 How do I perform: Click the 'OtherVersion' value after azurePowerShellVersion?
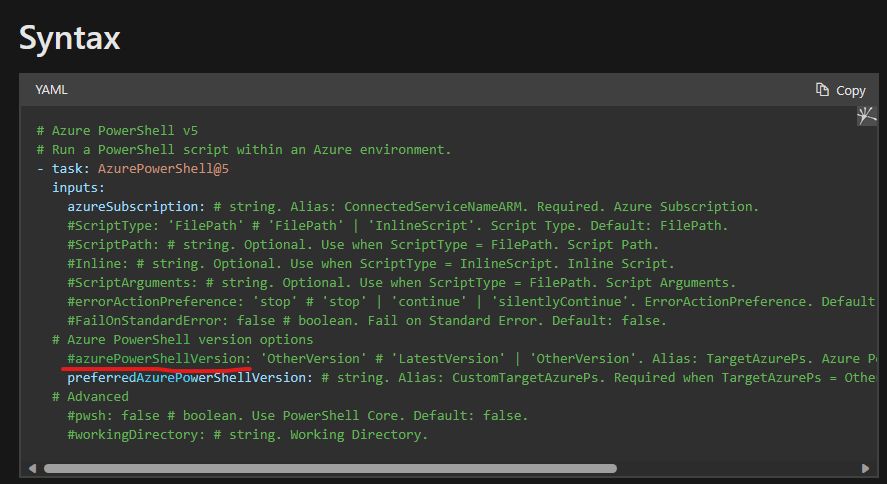(313, 358)
